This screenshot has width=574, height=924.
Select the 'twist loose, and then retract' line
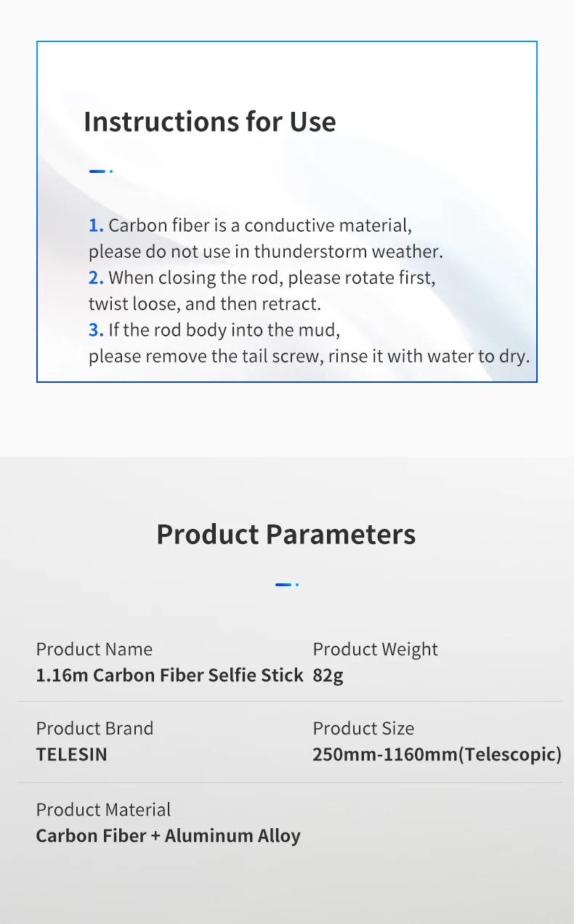click(x=204, y=304)
